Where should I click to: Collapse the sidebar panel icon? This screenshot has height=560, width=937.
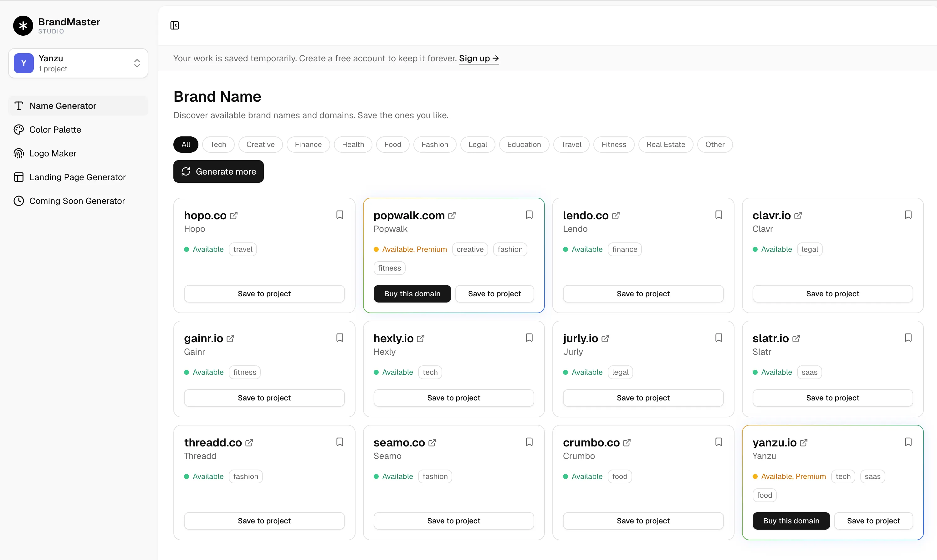(x=174, y=25)
